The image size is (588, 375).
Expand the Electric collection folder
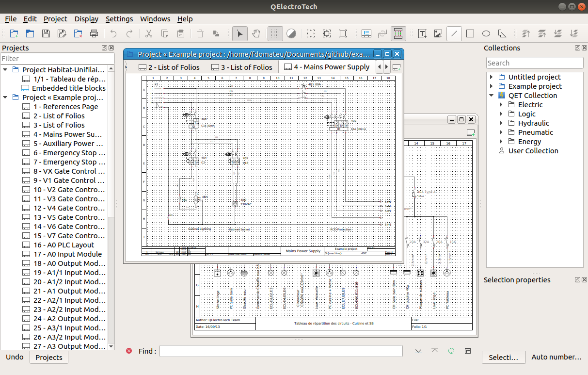[x=502, y=105]
